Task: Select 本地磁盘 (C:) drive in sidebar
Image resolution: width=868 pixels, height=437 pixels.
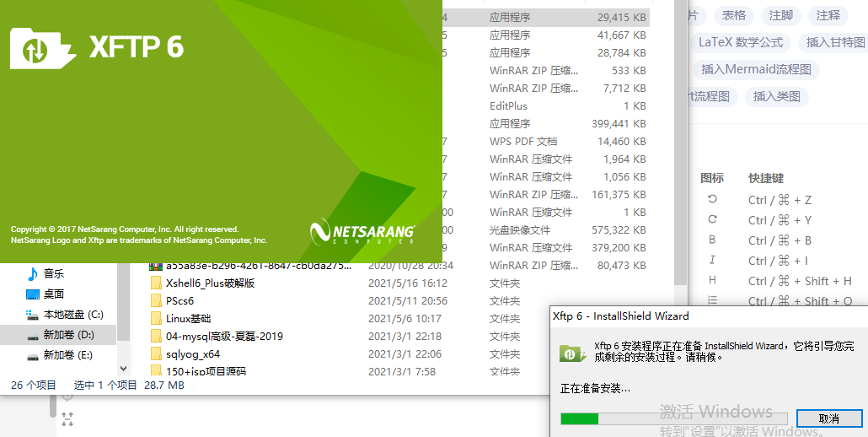Action: (x=73, y=314)
